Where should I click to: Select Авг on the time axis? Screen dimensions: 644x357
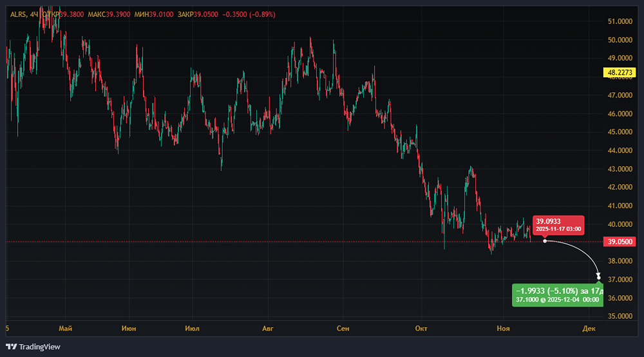tap(268, 329)
